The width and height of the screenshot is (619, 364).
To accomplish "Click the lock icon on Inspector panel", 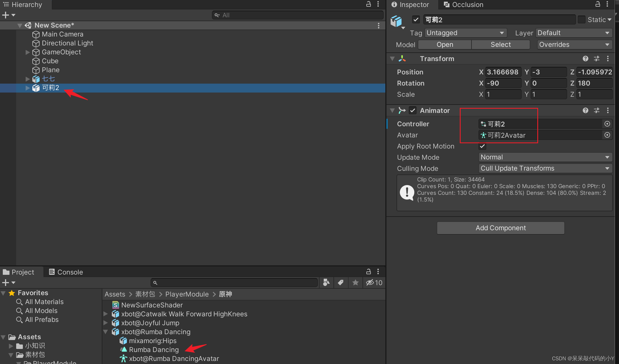I will (597, 4).
